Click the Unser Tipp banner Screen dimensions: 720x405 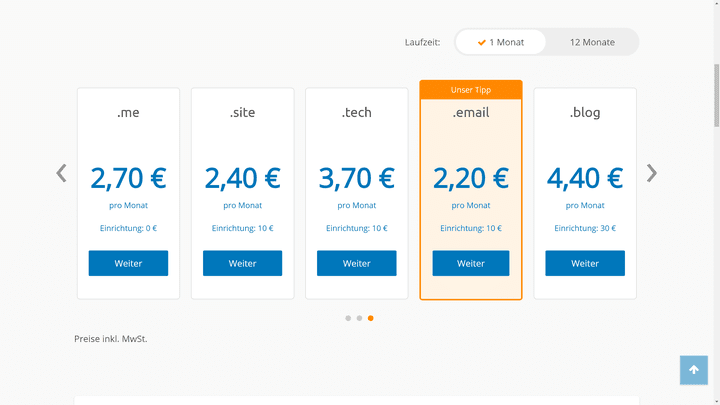click(471, 90)
